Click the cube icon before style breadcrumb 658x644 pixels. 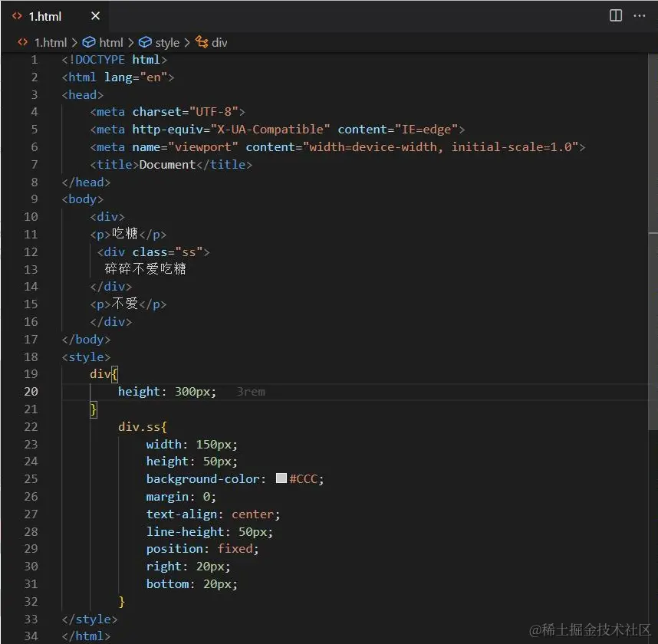[x=145, y=42]
